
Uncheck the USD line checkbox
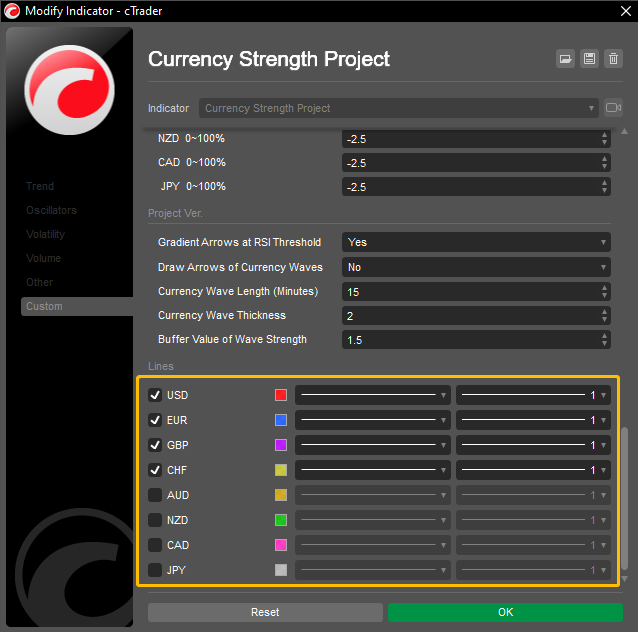tap(155, 395)
